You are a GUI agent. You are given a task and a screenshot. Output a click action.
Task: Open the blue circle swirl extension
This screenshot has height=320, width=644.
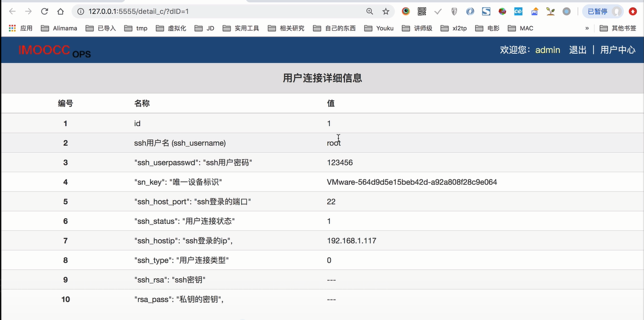click(x=470, y=11)
